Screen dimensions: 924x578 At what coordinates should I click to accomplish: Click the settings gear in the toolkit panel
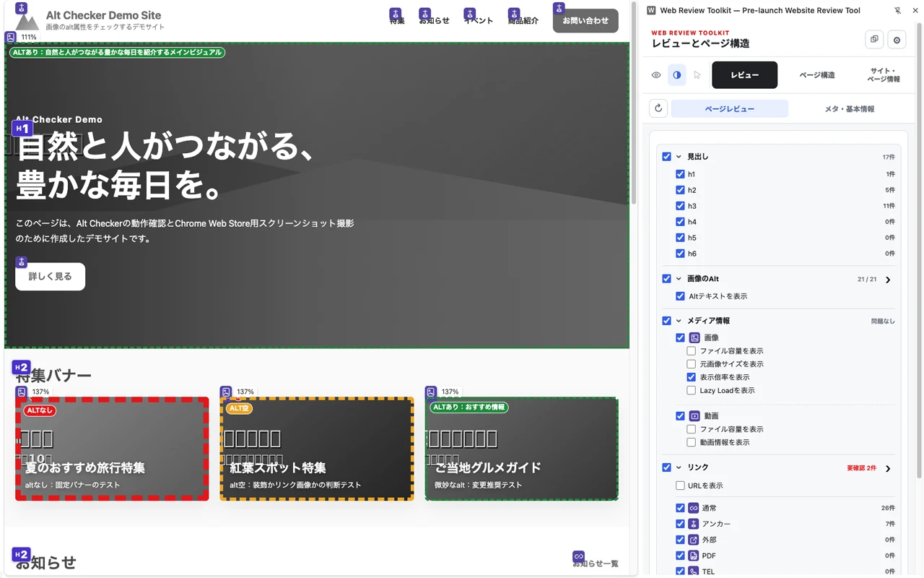(897, 40)
